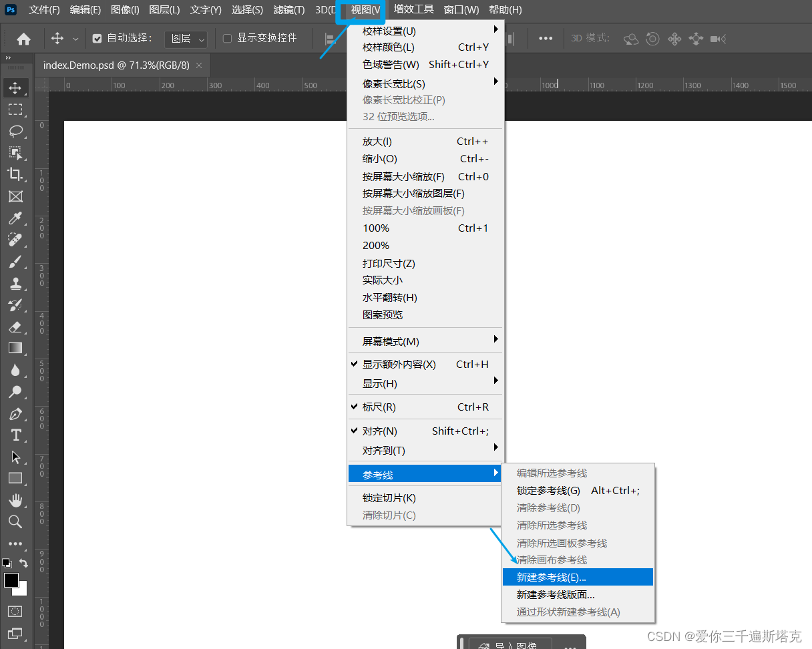The width and height of the screenshot is (812, 649).
Task: Select the Hand tool
Action: 15,500
